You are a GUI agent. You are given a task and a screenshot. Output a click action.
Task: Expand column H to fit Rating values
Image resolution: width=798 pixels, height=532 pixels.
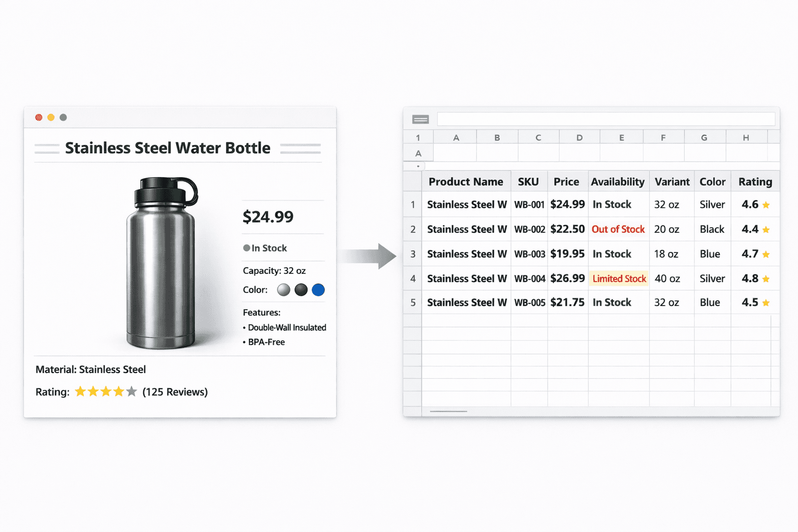point(746,137)
